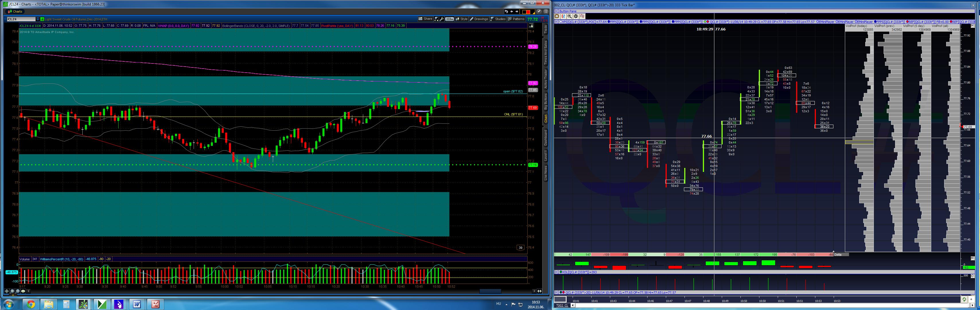Screen dimensions: 980x310
Task: Click the magnifier zoom icon in Button Pane
Action: [x=569, y=16]
